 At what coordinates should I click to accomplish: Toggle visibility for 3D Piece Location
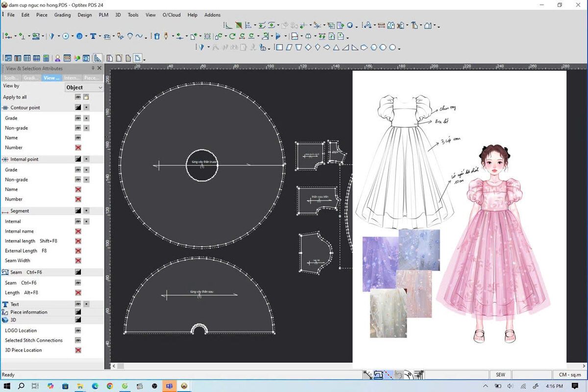coord(78,350)
